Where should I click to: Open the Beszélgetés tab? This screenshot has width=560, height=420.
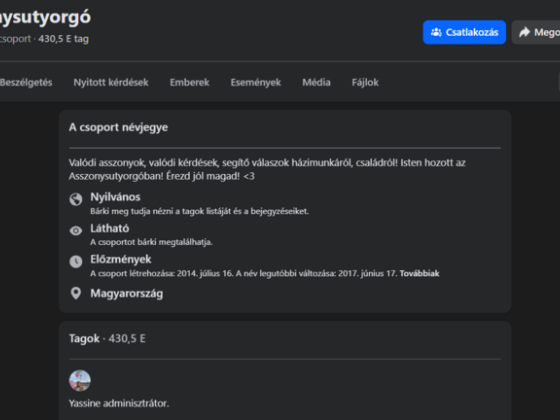tap(26, 82)
